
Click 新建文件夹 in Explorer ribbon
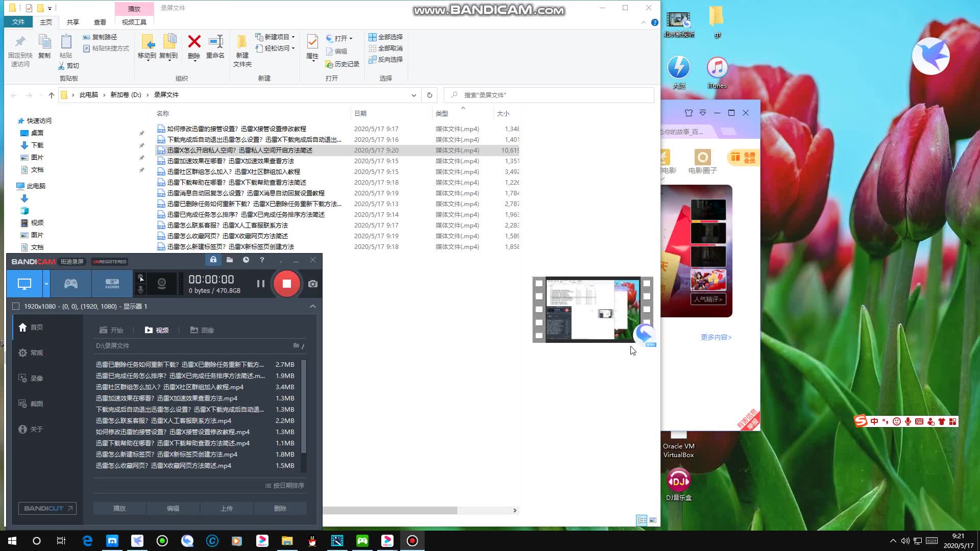(x=242, y=51)
